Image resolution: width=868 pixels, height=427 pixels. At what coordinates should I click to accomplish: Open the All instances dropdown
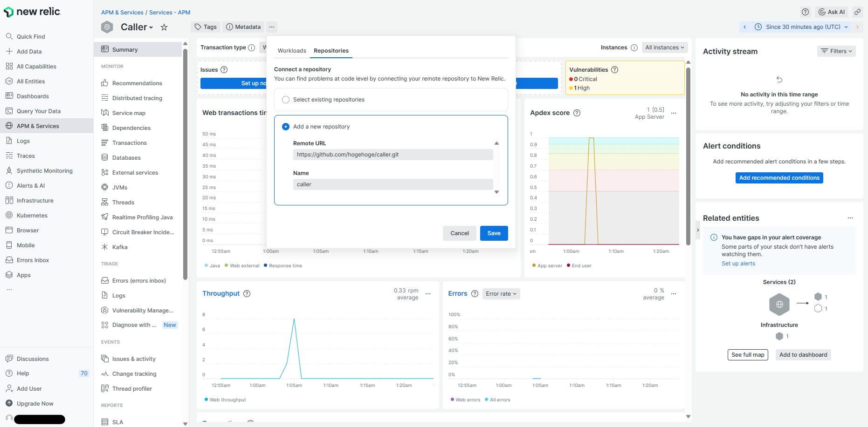pos(664,47)
